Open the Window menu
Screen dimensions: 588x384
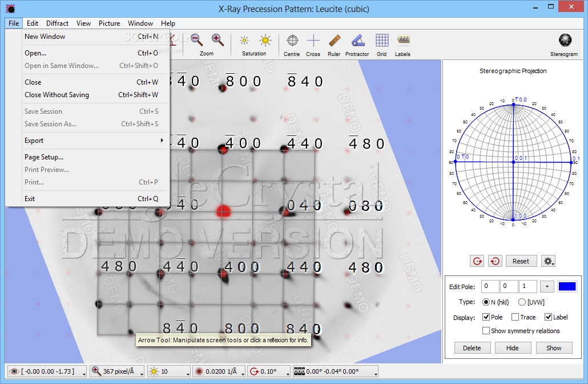pos(140,23)
